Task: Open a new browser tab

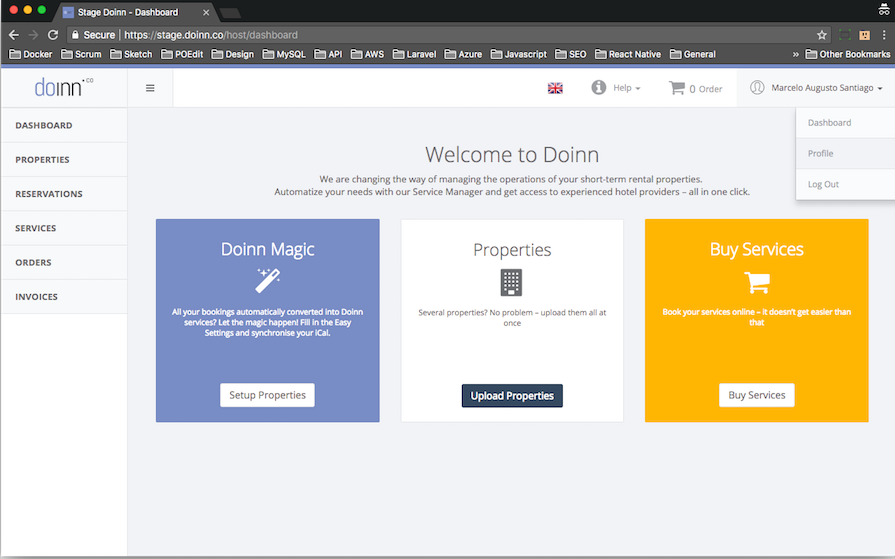Action: (x=230, y=13)
